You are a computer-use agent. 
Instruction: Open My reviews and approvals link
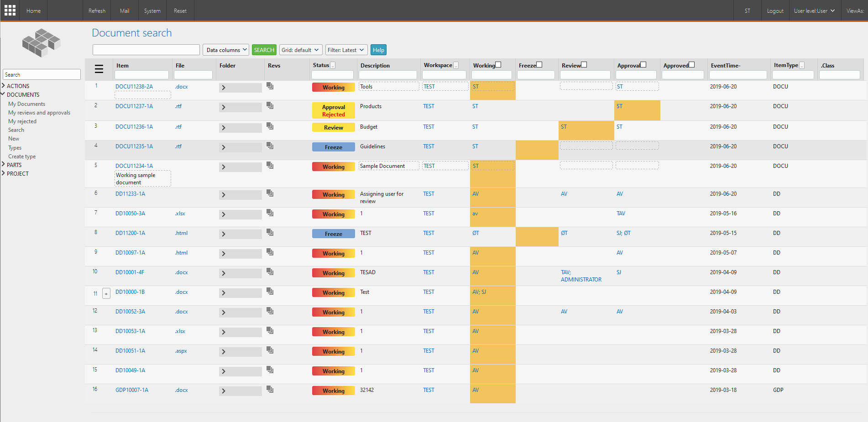39,113
